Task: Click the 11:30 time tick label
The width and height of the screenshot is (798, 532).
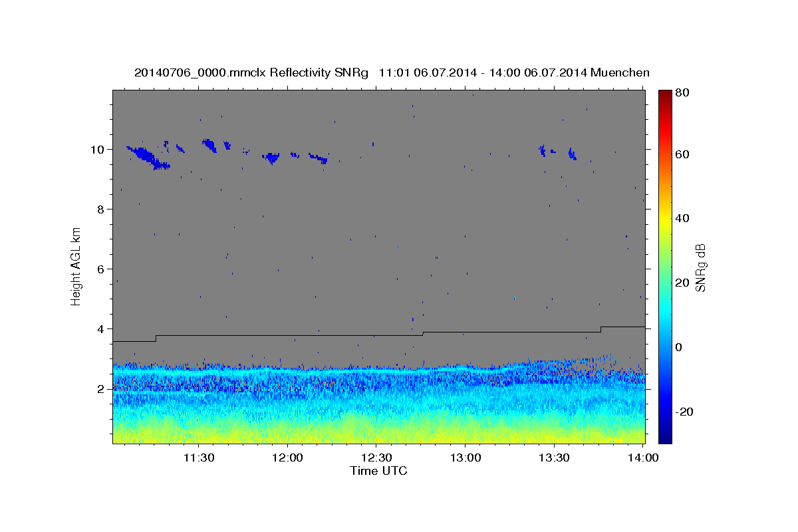Action: (198, 458)
